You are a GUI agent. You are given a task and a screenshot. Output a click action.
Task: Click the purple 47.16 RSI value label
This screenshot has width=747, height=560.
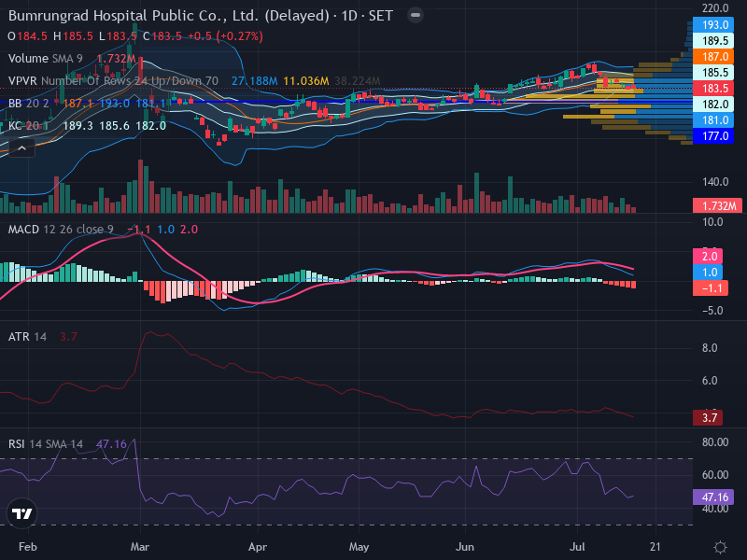click(713, 497)
